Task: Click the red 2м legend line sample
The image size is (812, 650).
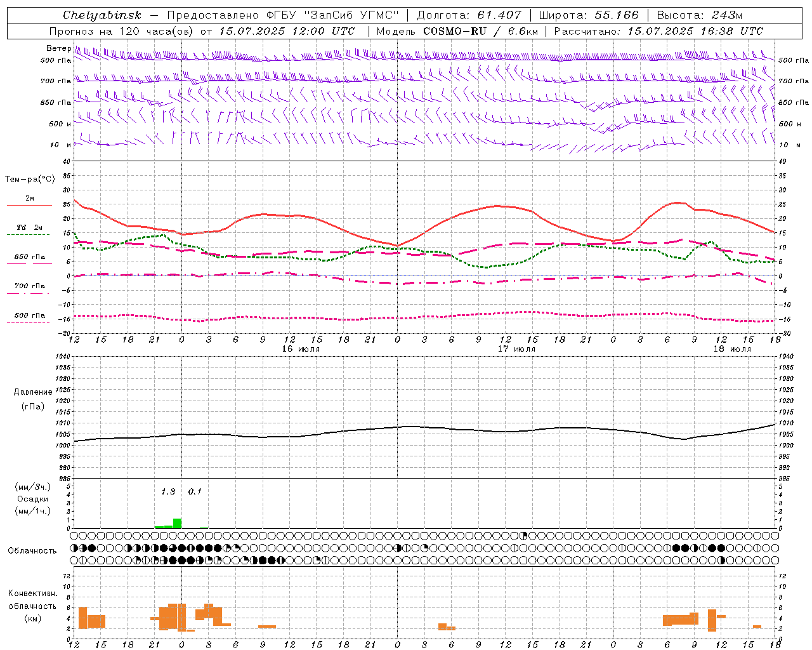Action: tap(29, 205)
